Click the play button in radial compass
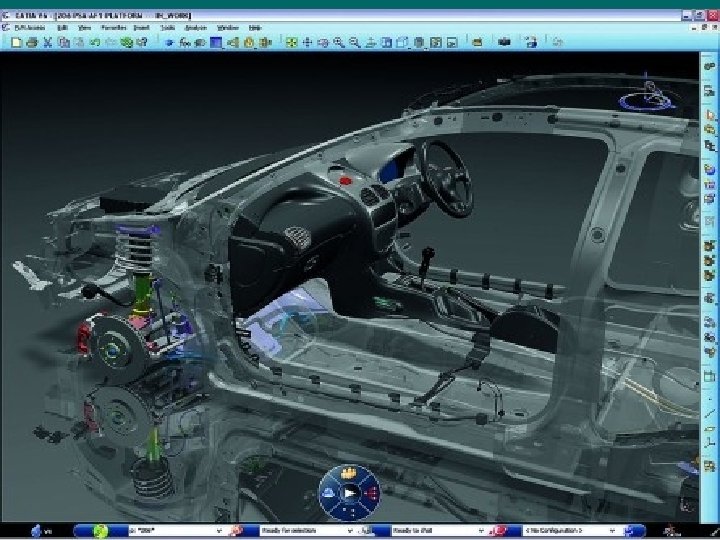This screenshot has width=720, height=540. click(350, 494)
